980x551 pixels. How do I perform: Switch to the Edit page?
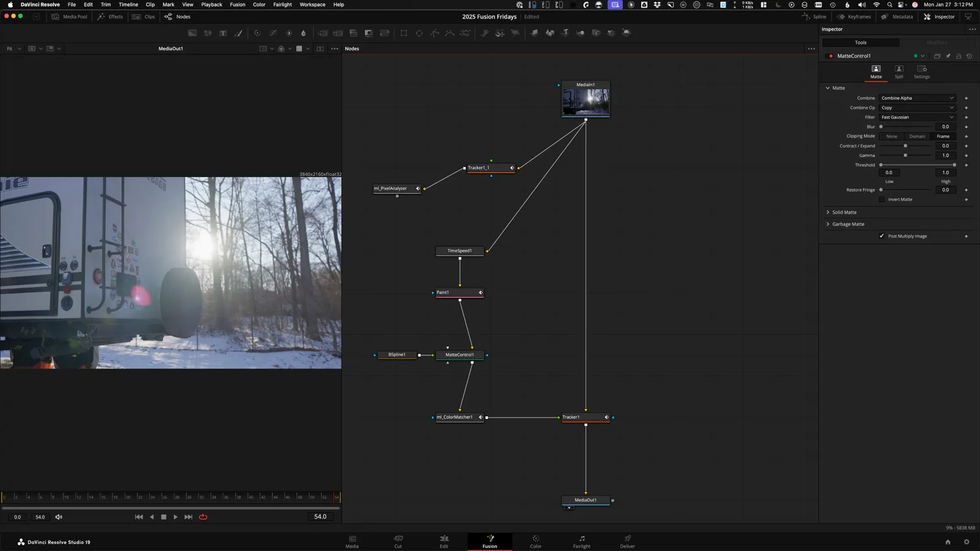[x=444, y=542]
